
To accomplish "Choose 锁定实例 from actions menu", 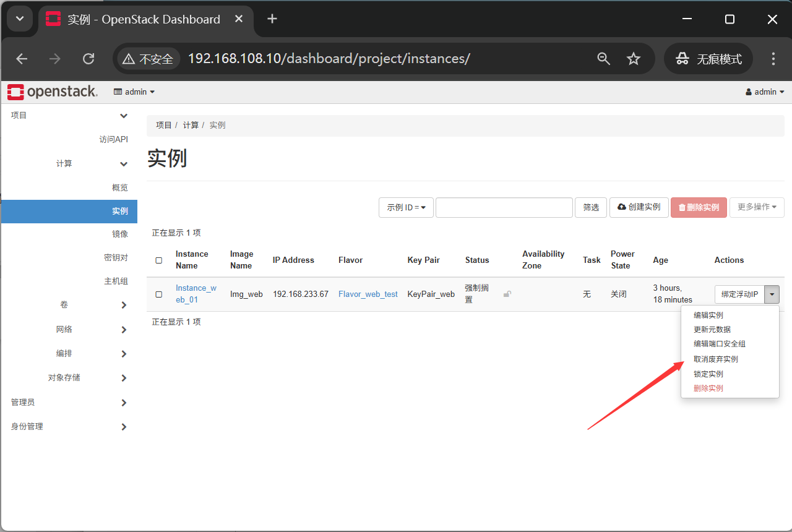I will (708, 374).
